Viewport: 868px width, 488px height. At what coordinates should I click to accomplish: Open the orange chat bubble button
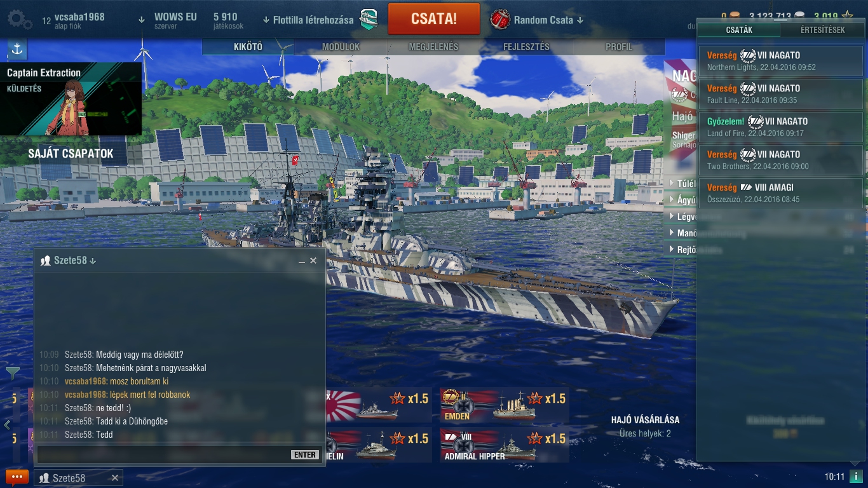click(x=17, y=477)
